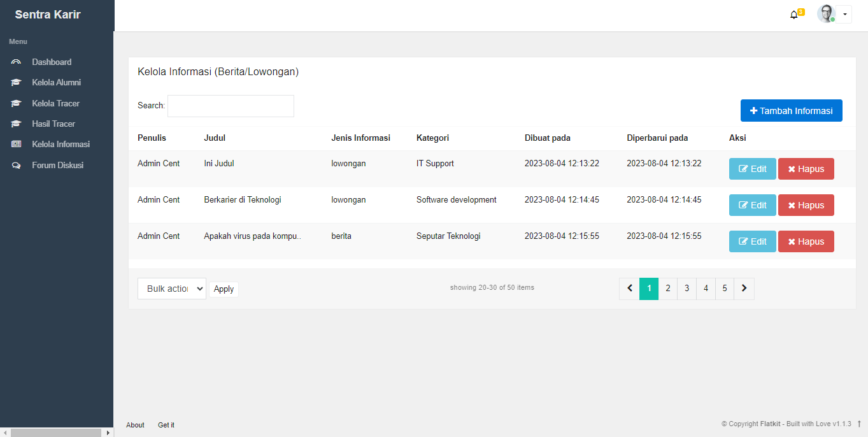Click the notification bell icon
868x437 pixels.
pyautogui.click(x=793, y=15)
